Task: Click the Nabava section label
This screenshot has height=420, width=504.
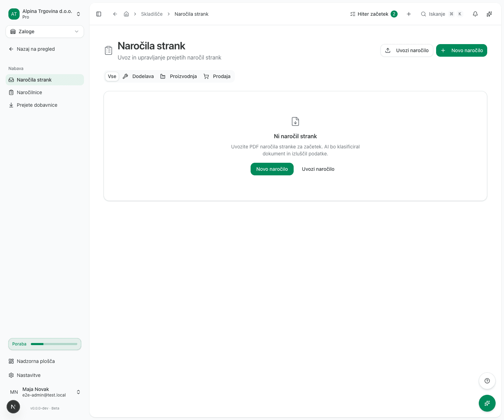Action: point(16,69)
